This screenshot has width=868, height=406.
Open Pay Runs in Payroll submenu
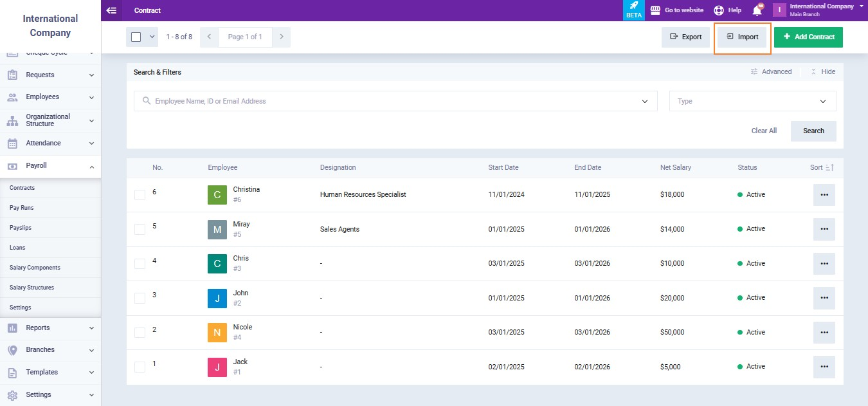click(x=22, y=208)
